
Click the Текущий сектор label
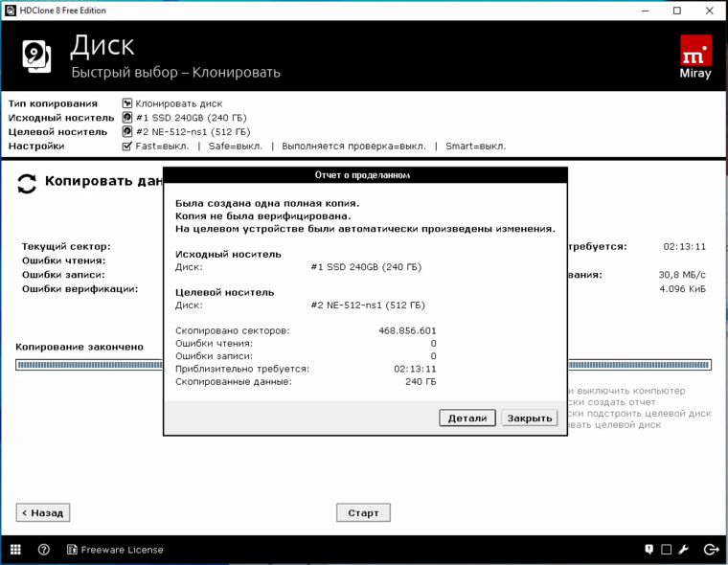[x=66, y=246]
